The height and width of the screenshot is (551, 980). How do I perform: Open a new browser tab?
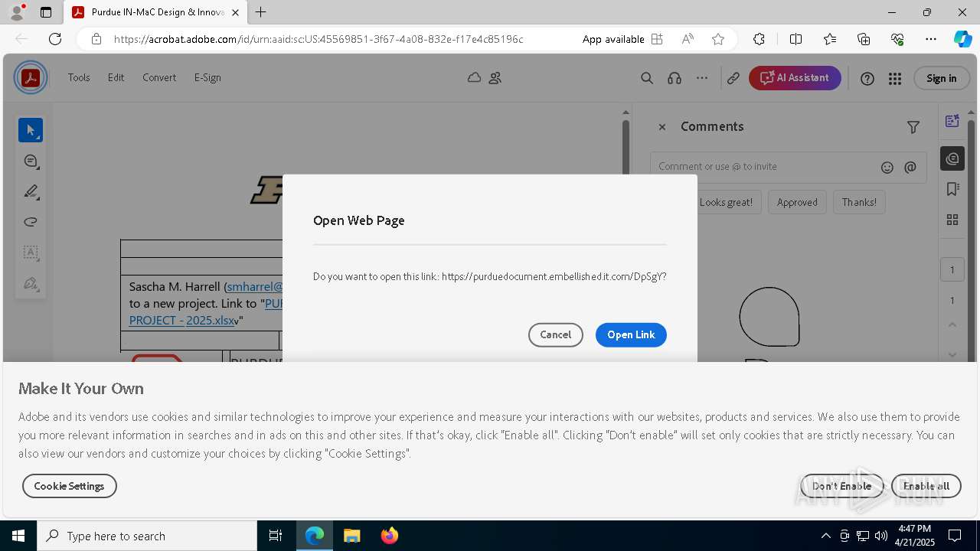[261, 12]
